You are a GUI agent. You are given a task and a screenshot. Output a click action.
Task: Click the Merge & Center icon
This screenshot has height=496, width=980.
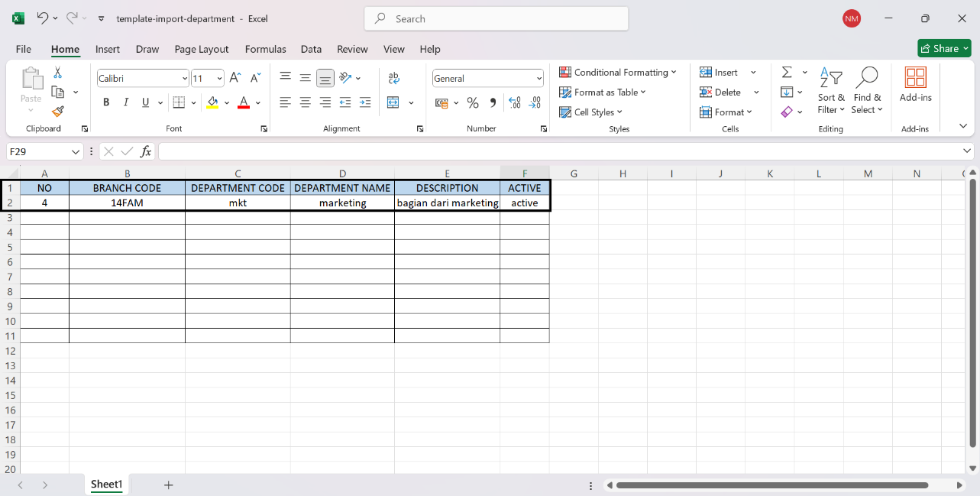pos(393,102)
